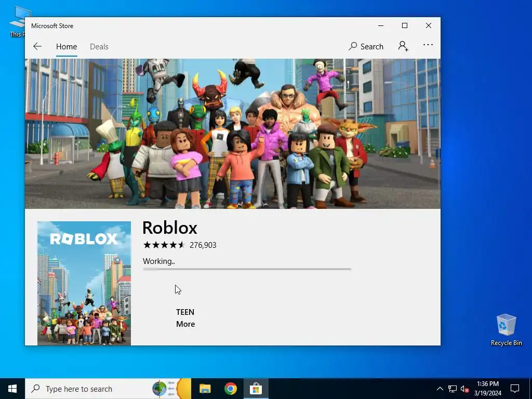Click the Roblox star rating
Viewport: 532px width, 399px height.
pyautogui.click(x=164, y=245)
